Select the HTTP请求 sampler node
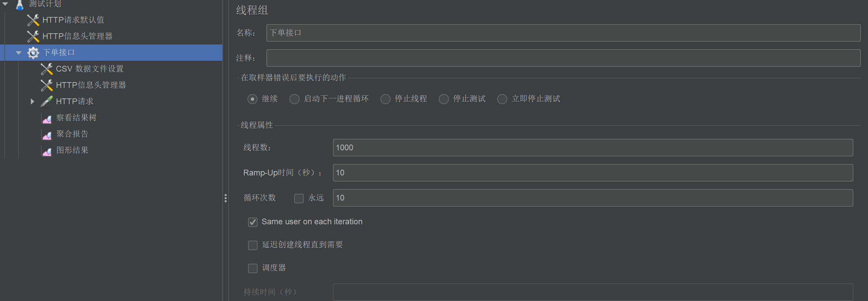This screenshot has width=868, height=301. point(75,101)
